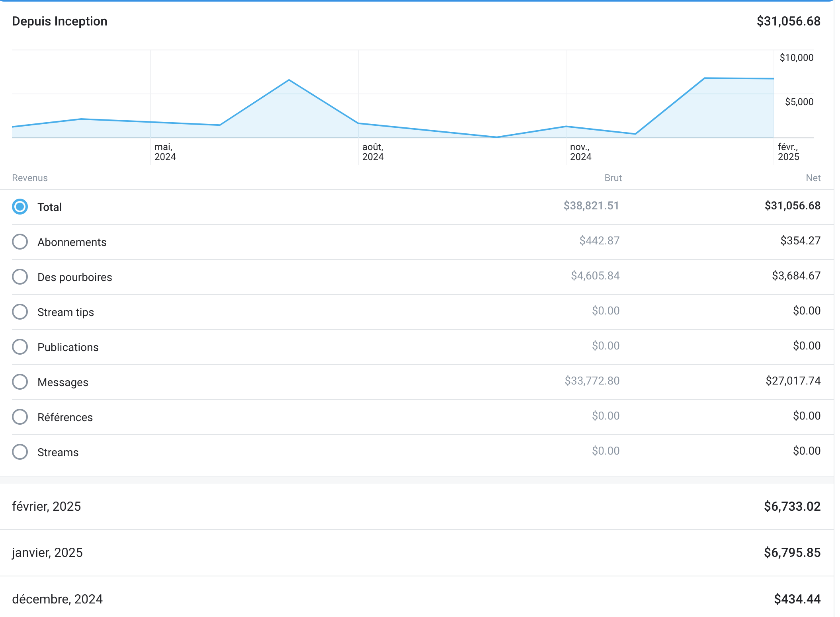
Task: Select the Publications revenue filter
Action: pyautogui.click(x=20, y=347)
